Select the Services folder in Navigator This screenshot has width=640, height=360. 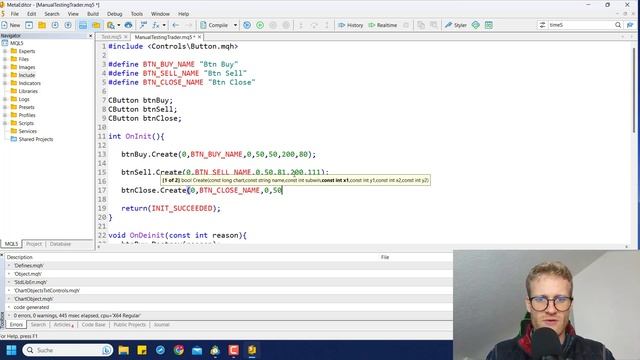tap(27, 131)
